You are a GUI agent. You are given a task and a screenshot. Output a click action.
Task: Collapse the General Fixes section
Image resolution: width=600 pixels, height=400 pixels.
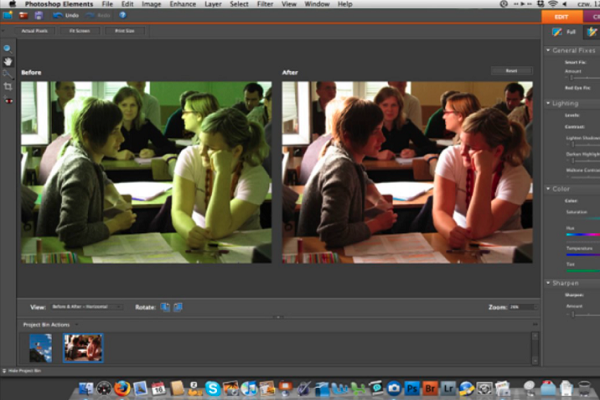pyautogui.click(x=548, y=50)
